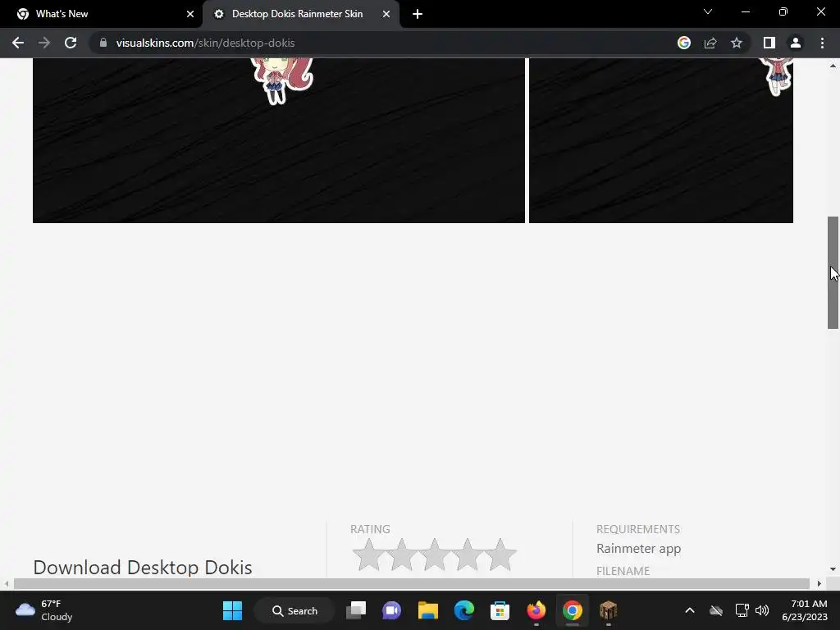Switch to Firefox on taskbar

pyautogui.click(x=536, y=610)
